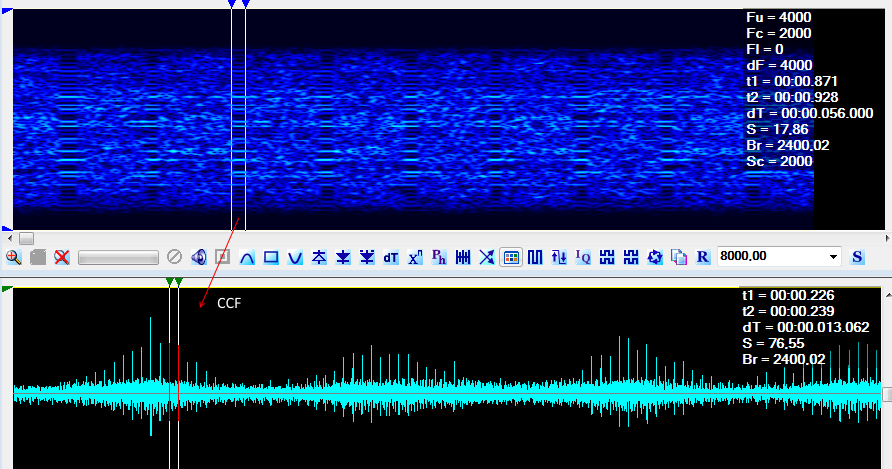Click the first block-pattern icon
The height and width of the screenshot is (469, 892).
tap(607, 257)
